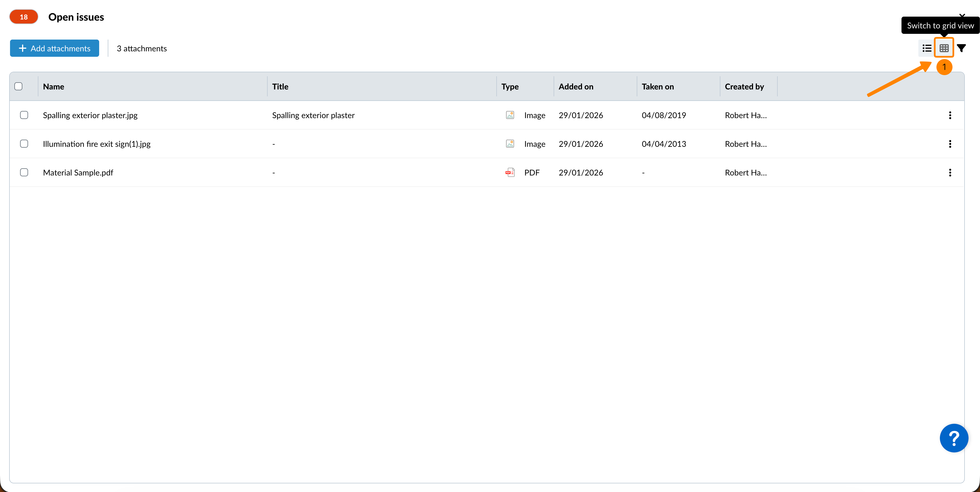Click the Add attachments button

click(54, 48)
